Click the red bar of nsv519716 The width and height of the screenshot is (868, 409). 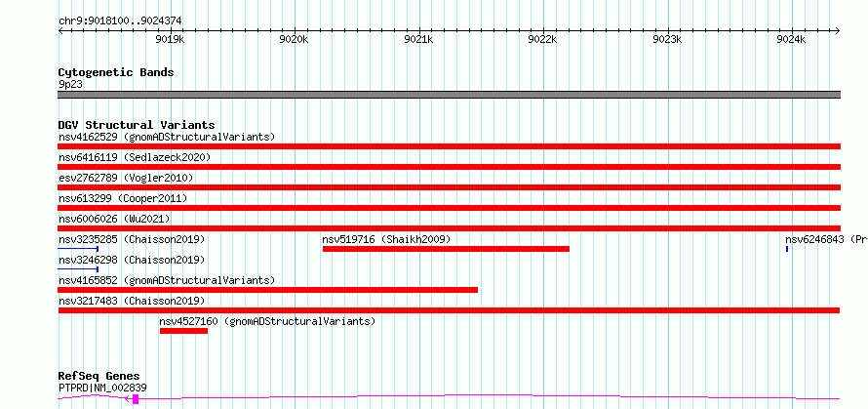pyautogui.click(x=446, y=249)
